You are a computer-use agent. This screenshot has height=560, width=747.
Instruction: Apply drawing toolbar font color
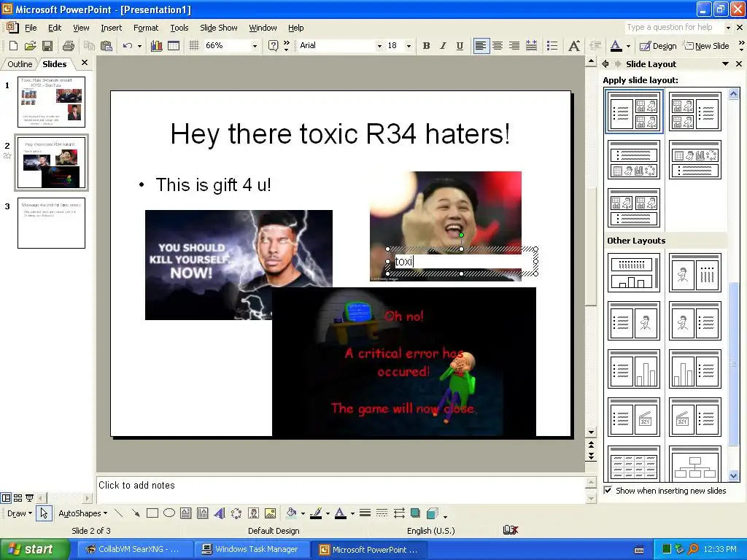click(340, 513)
